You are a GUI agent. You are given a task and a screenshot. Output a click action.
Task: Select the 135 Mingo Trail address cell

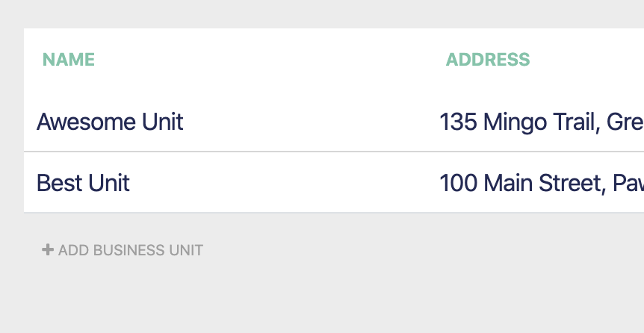tap(542, 122)
